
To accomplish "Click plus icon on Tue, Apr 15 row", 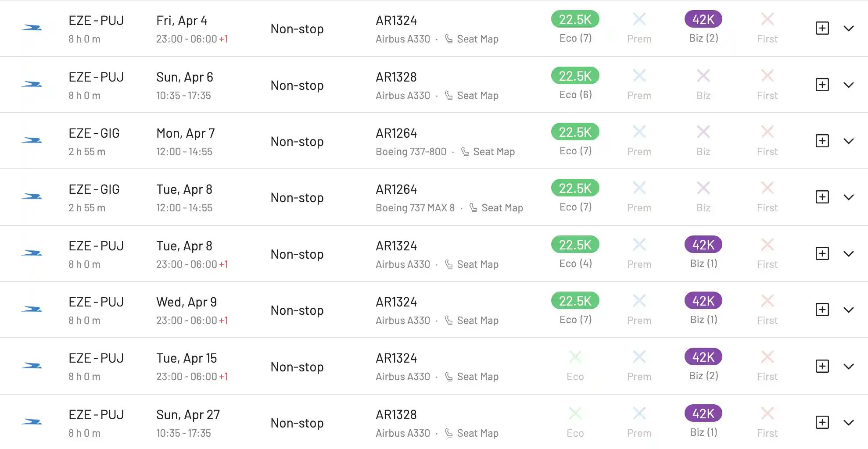I will (x=822, y=366).
